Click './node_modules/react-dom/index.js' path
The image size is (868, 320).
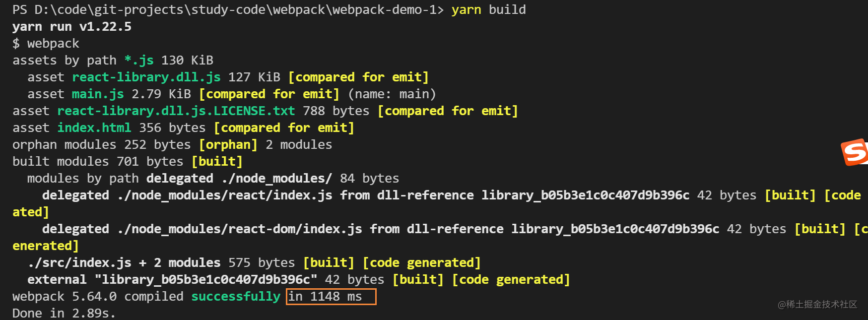(x=239, y=229)
